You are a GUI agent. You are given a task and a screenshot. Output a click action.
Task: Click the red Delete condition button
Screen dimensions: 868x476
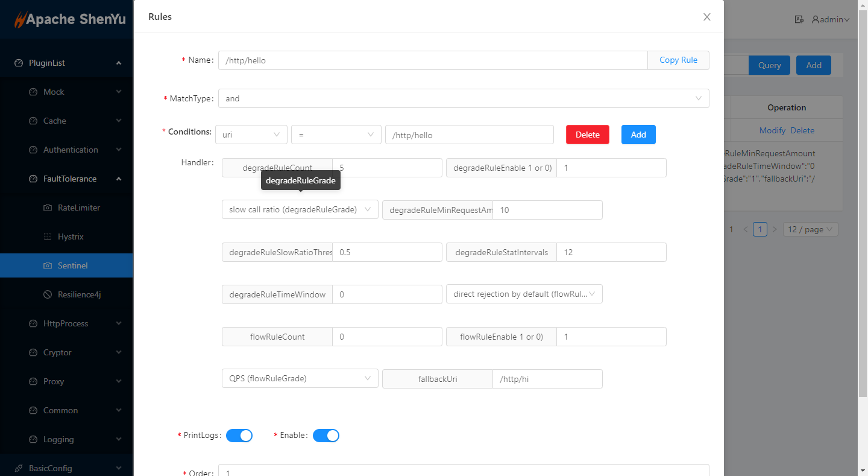[588, 135]
